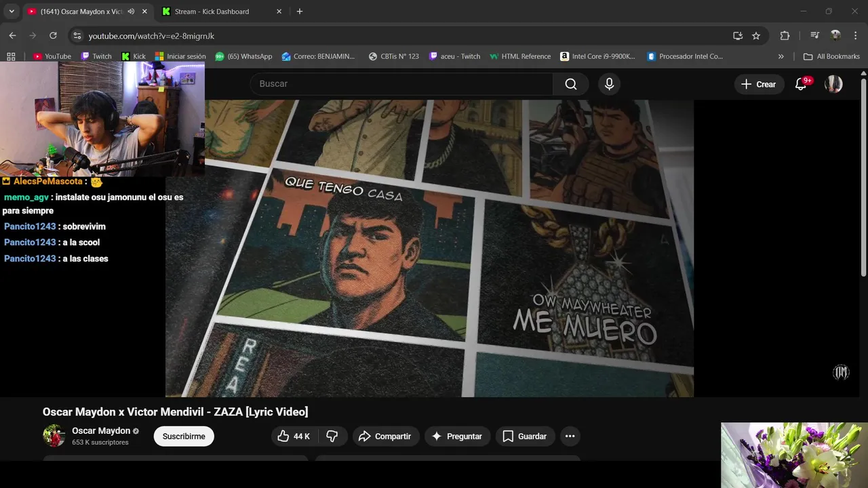
Task: Click memo_agv username in chat
Action: (x=26, y=197)
